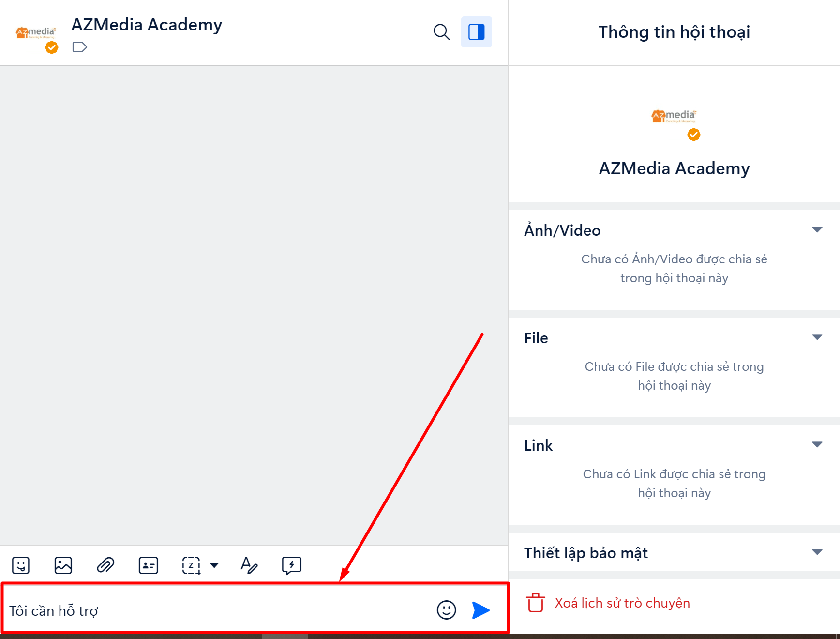Screen dimensions: 840x639
Task: Open the send contact card icon
Action: 148,565
